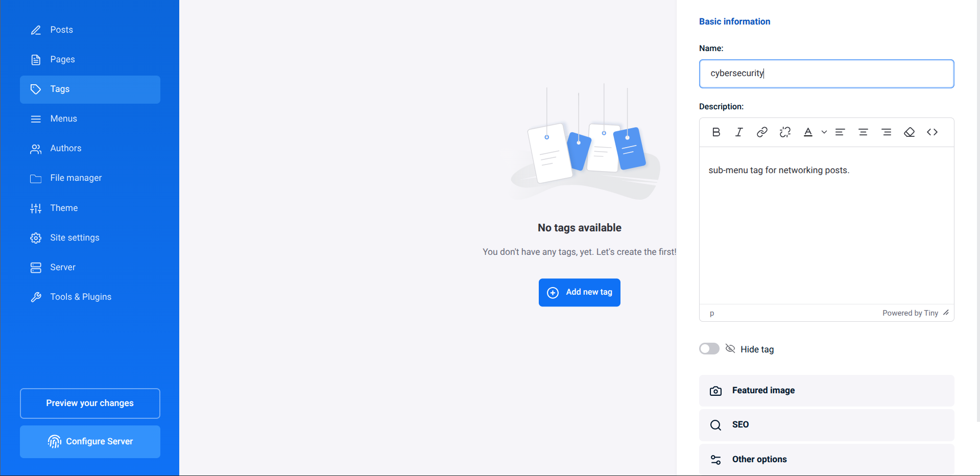Open the source code view icon
The width and height of the screenshot is (980, 476).
(x=931, y=132)
